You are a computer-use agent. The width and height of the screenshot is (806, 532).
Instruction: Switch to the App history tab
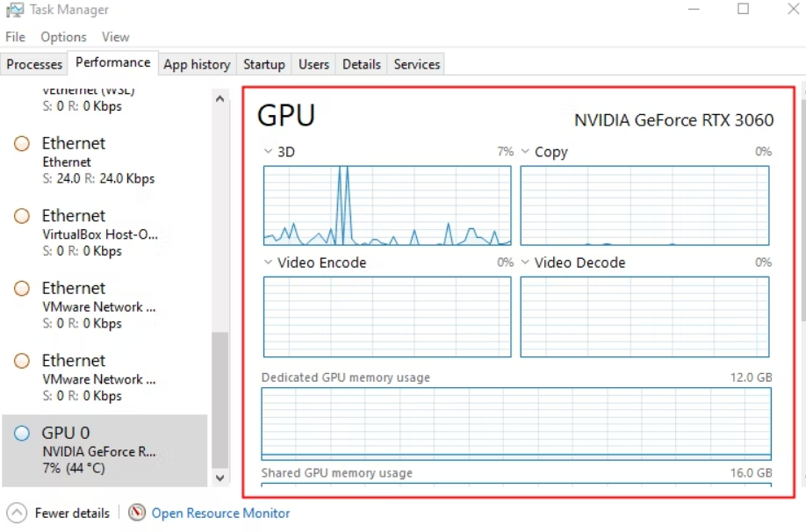point(197,64)
